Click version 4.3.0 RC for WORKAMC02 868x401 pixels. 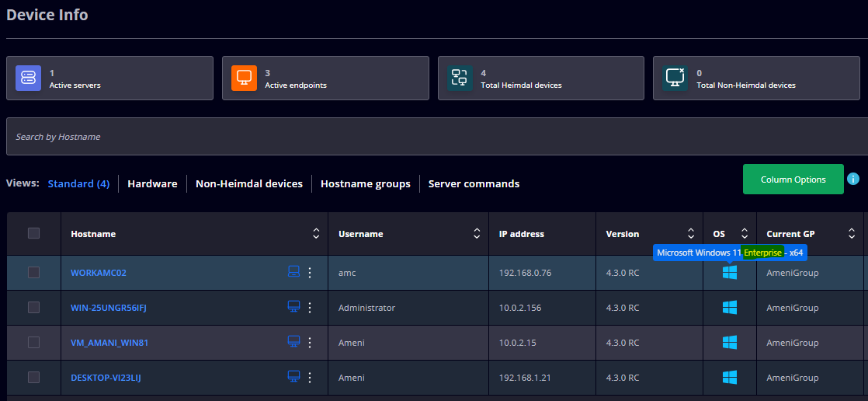click(x=623, y=273)
